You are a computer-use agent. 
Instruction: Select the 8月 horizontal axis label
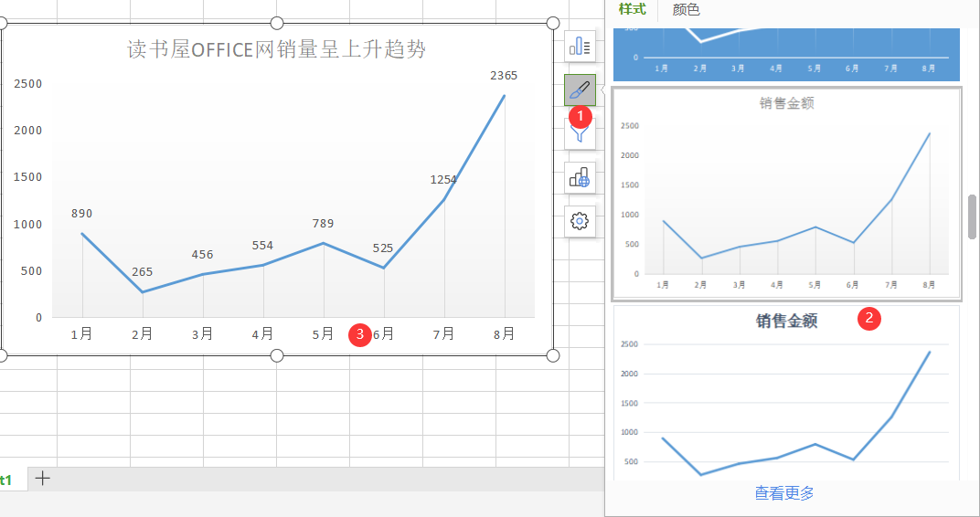pyautogui.click(x=504, y=334)
